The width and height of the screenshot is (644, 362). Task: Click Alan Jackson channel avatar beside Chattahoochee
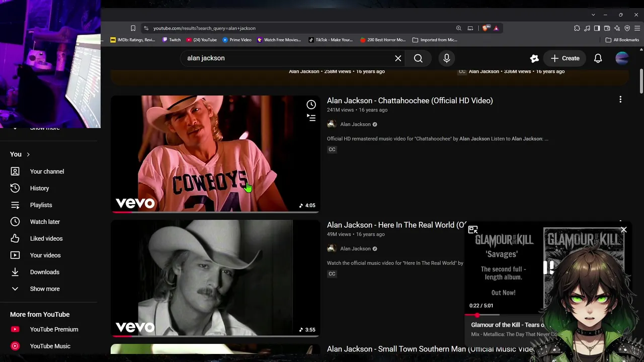(x=332, y=124)
